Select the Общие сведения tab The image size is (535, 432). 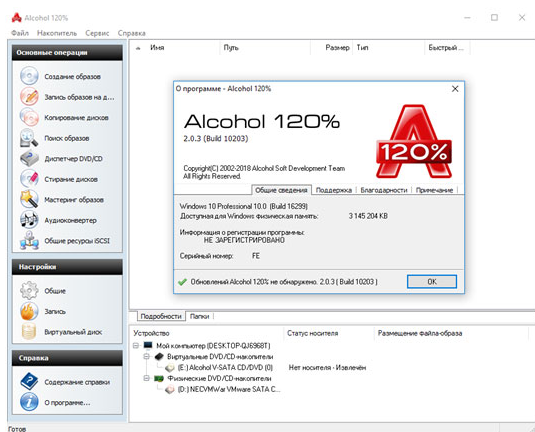point(281,190)
